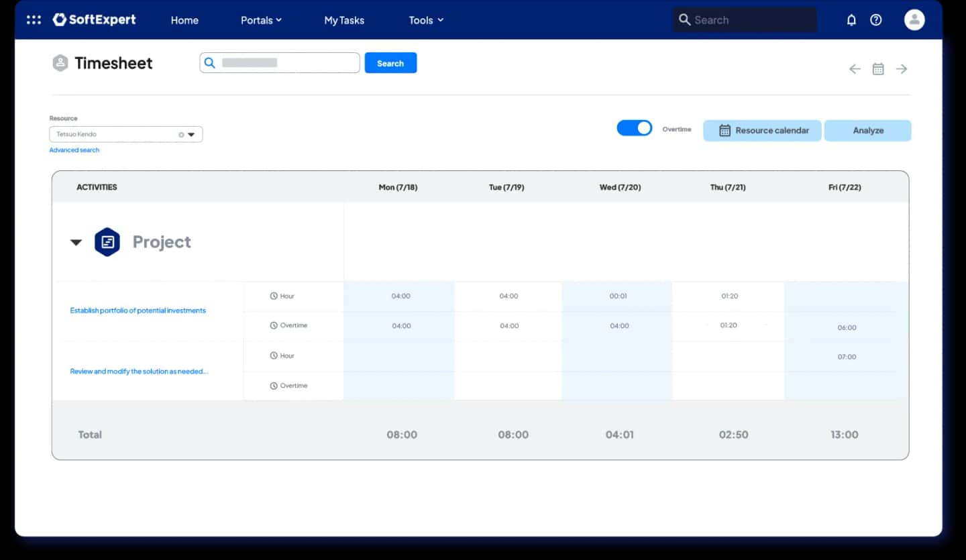This screenshot has height=560, width=966.
Task: Select Friday Overtime cell 06:00
Action: [847, 327]
